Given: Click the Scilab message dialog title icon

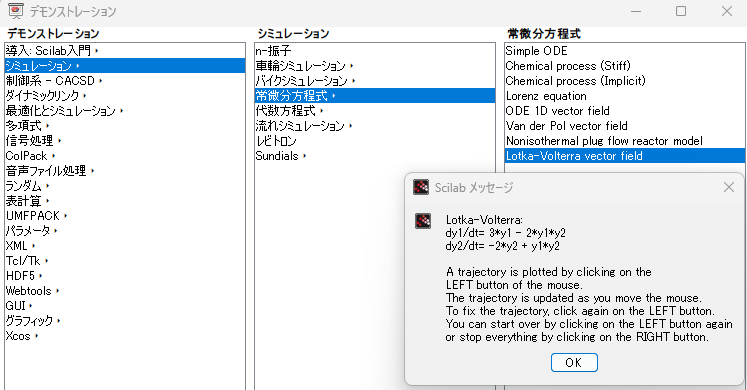Looking at the screenshot, I should point(421,187).
